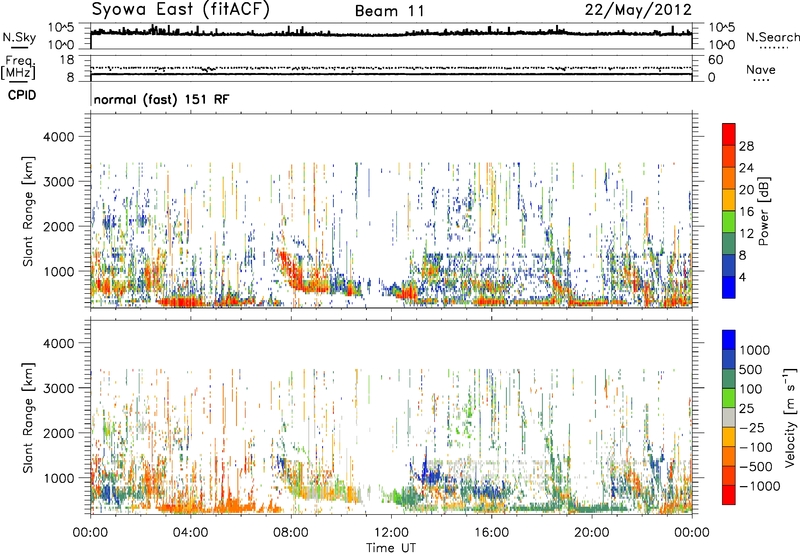Pick the bright blue bottom segment of power colorbar
This screenshot has height=554, width=800.
tap(729, 287)
